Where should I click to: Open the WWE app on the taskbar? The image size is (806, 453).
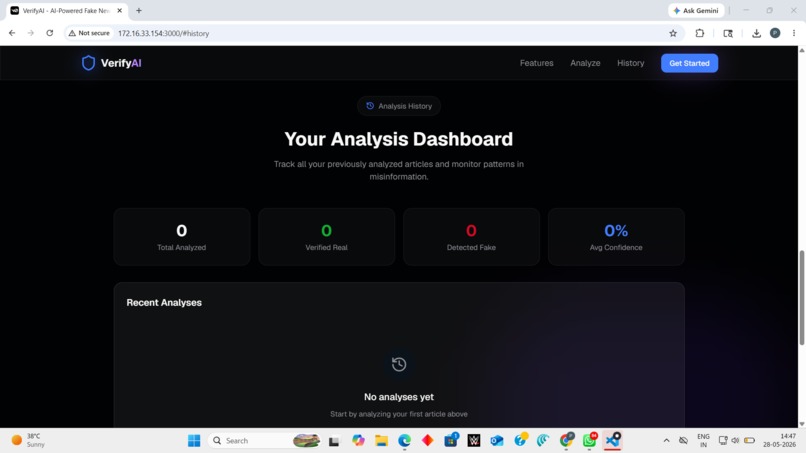click(474, 441)
